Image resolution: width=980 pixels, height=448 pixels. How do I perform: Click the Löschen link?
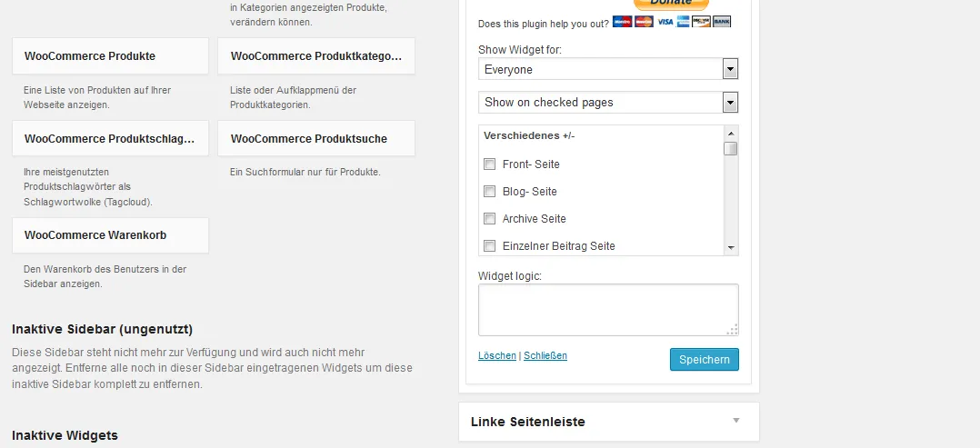click(x=497, y=355)
